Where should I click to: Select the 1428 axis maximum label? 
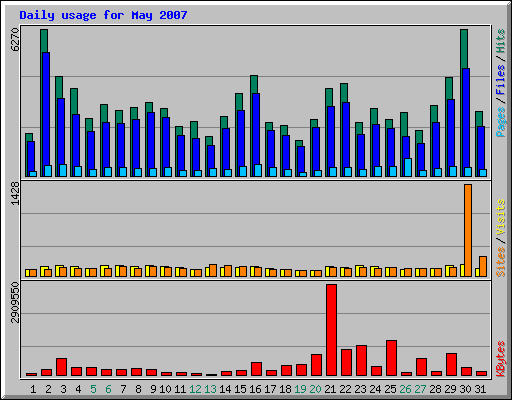coord(15,193)
